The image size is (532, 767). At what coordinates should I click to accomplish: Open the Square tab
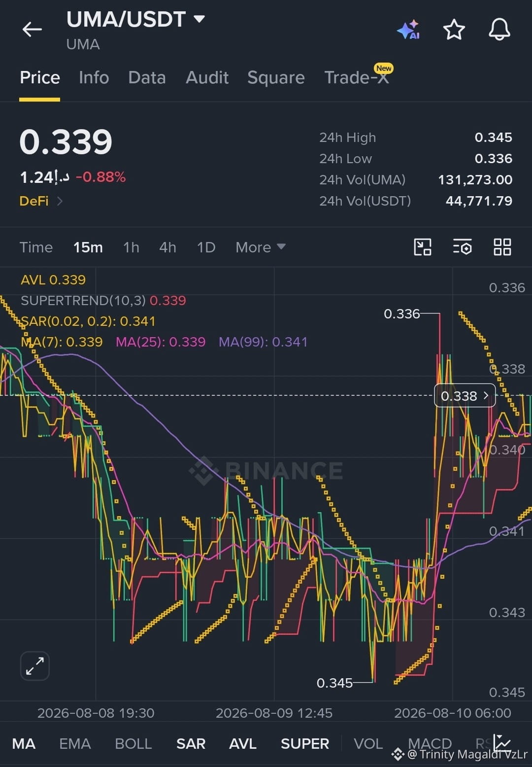pos(276,77)
